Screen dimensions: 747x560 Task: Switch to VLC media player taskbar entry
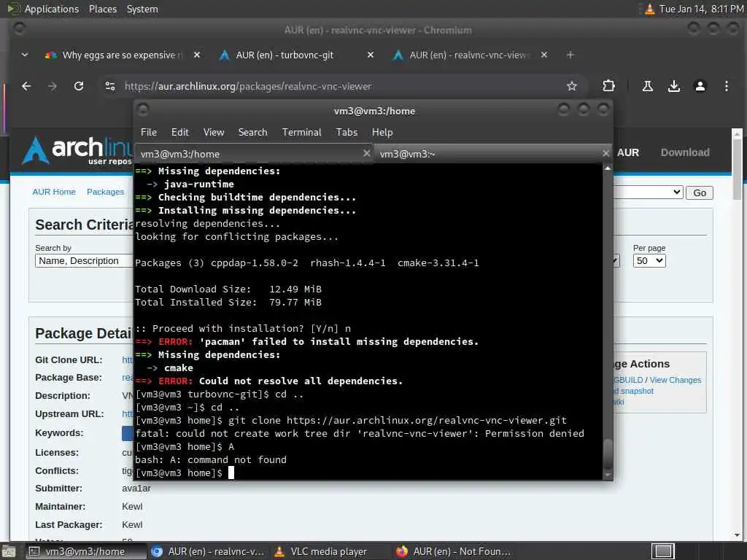coord(330,551)
